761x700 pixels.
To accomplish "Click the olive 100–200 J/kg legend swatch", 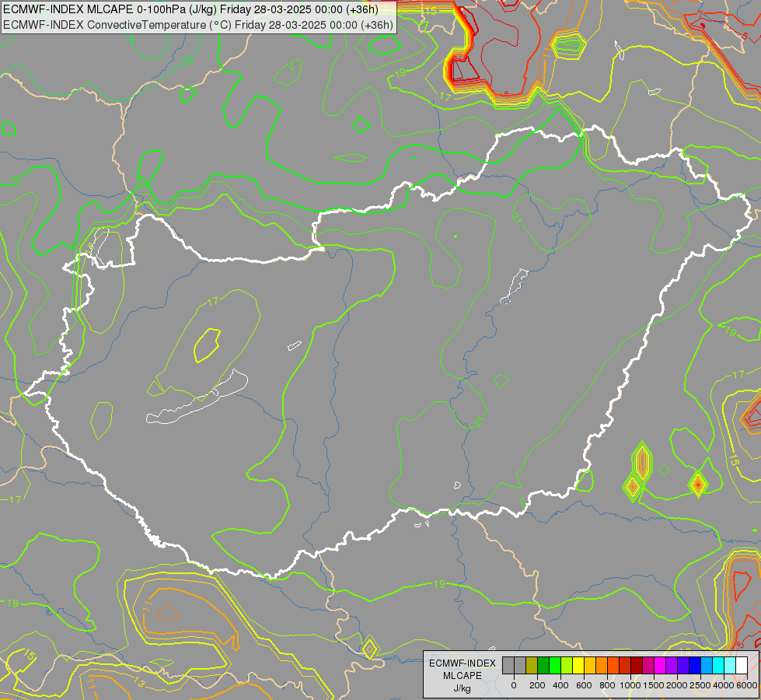I will pyautogui.click(x=532, y=665).
